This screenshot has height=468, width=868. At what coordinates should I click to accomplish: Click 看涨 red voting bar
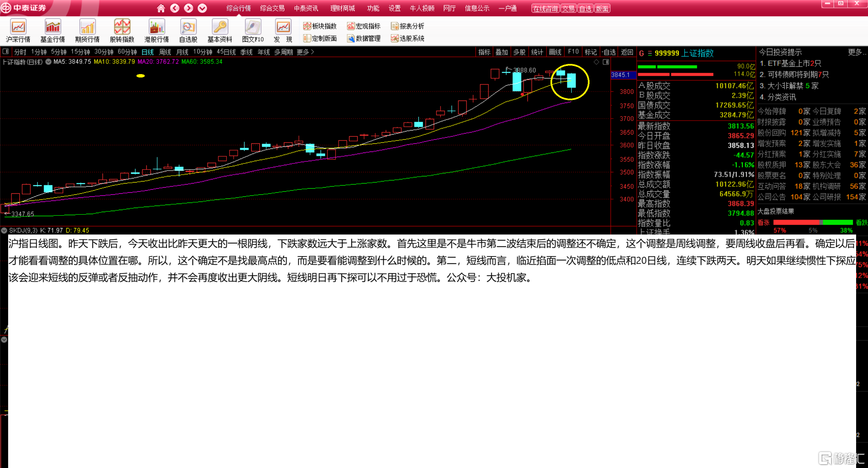pyautogui.click(x=797, y=222)
